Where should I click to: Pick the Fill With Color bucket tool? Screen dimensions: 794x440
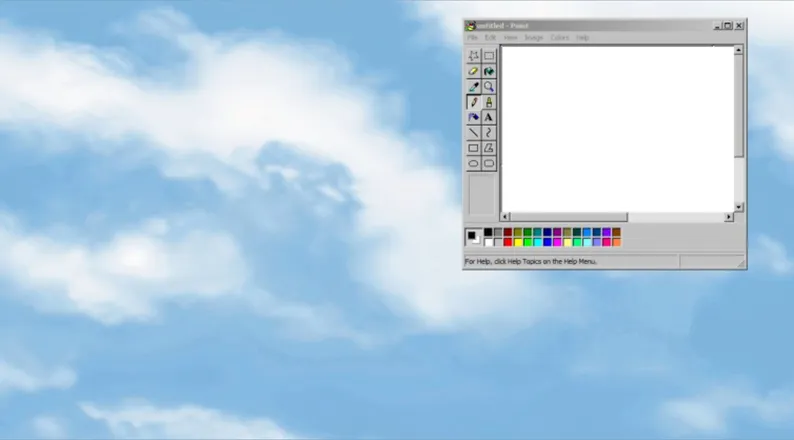pyautogui.click(x=489, y=71)
